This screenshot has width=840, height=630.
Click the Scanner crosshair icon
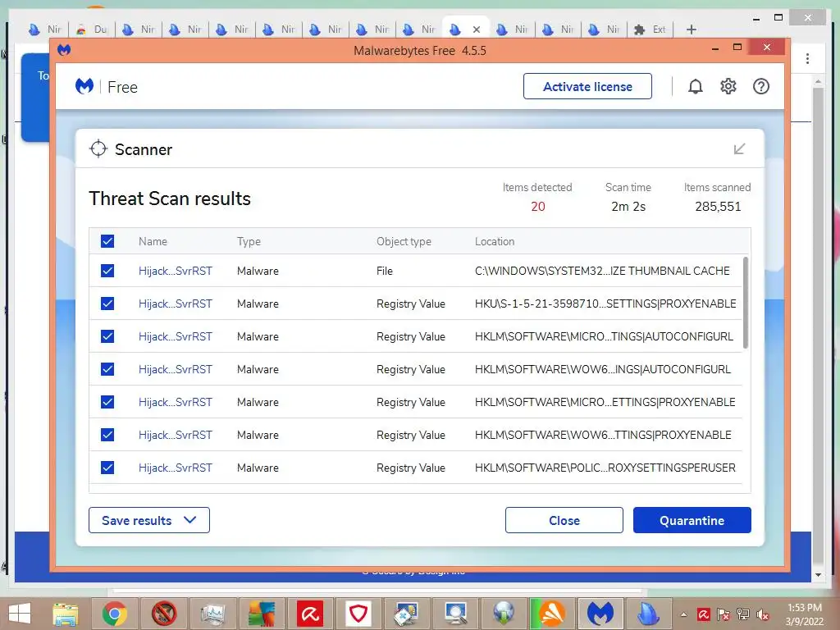98,149
